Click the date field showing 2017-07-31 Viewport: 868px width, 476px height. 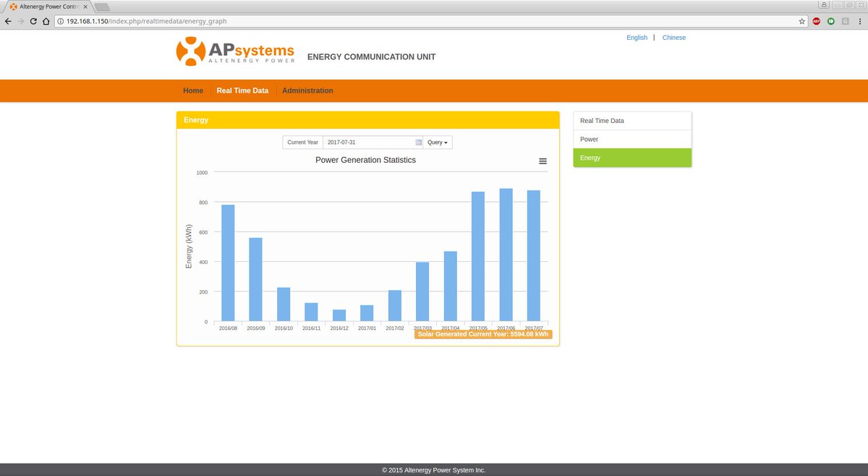[373, 143]
